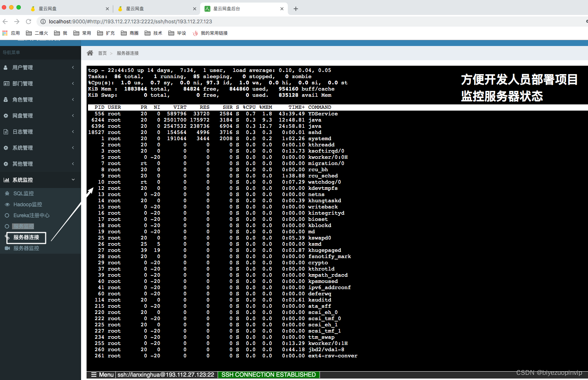Click the 角色管理 icon

tap(5, 100)
